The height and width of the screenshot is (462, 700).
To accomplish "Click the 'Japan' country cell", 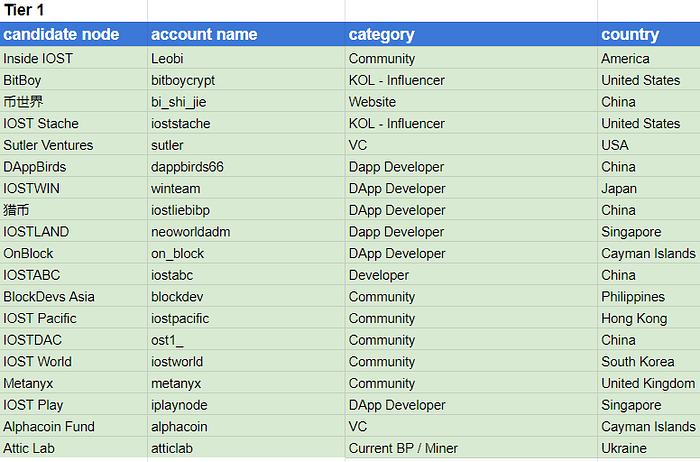I will coord(649,188).
